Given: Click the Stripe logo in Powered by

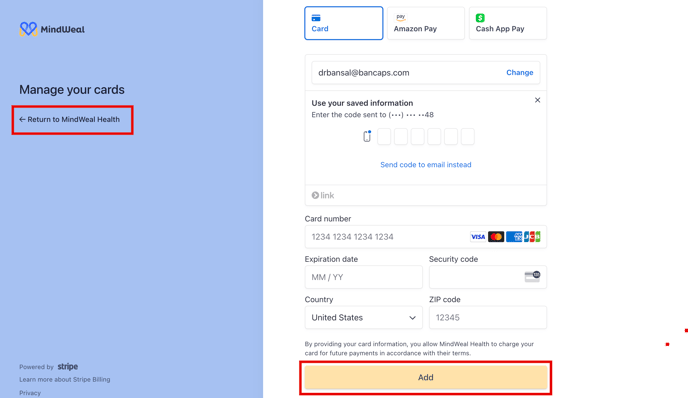Looking at the screenshot, I should 68,366.
